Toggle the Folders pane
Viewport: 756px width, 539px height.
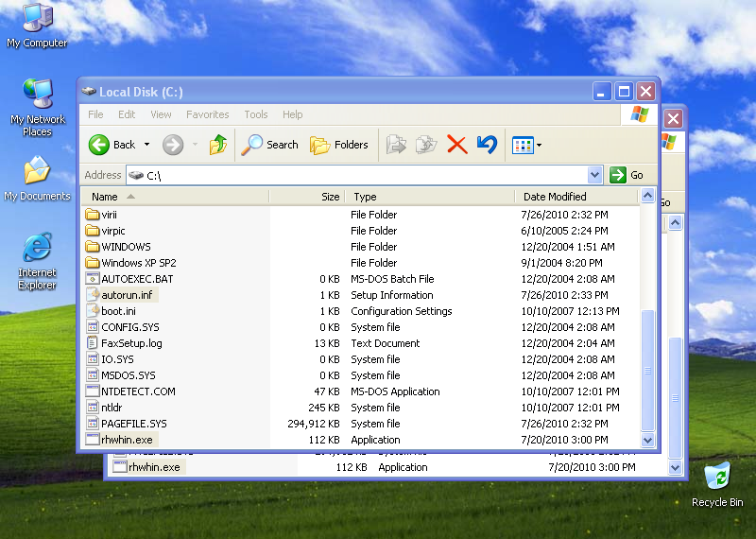pyautogui.click(x=339, y=145)
